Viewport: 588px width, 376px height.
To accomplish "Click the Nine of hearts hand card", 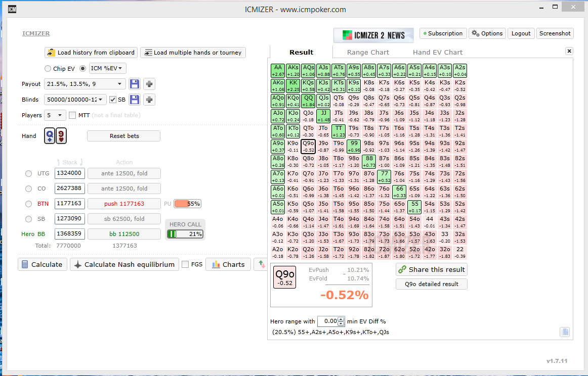I will coord(61,135).
